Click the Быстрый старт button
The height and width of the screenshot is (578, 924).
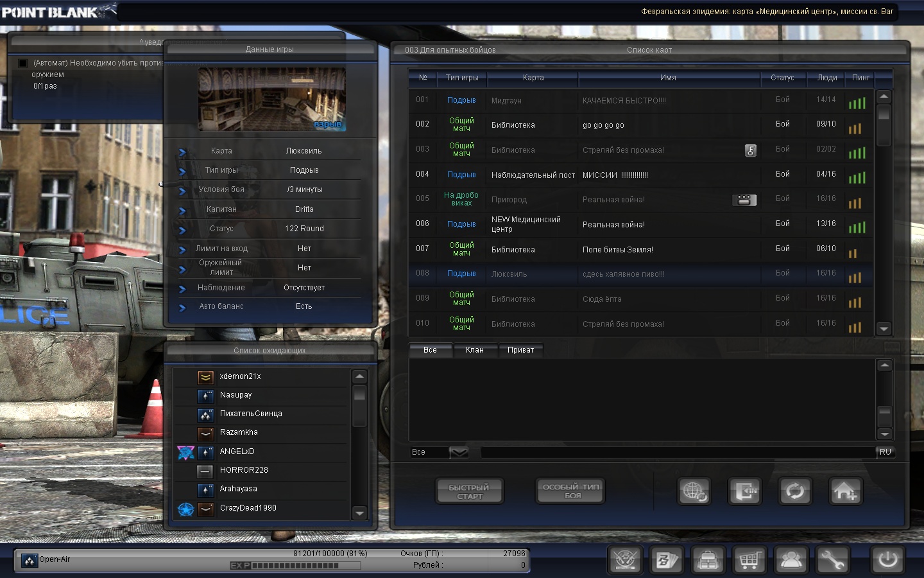click(x=469, y=491)
